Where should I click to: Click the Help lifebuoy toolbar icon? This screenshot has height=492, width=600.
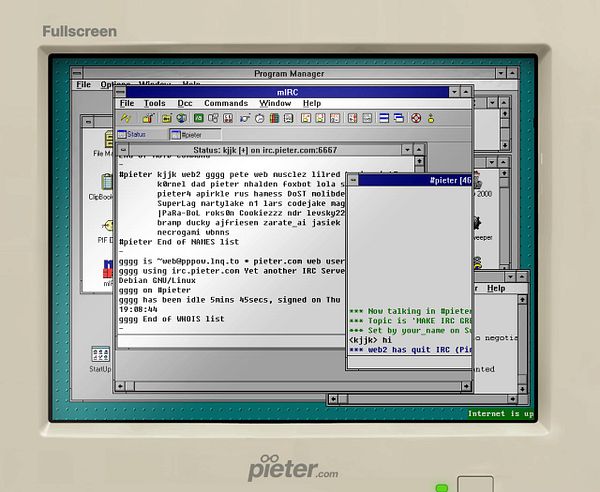[x=416, y=118]
